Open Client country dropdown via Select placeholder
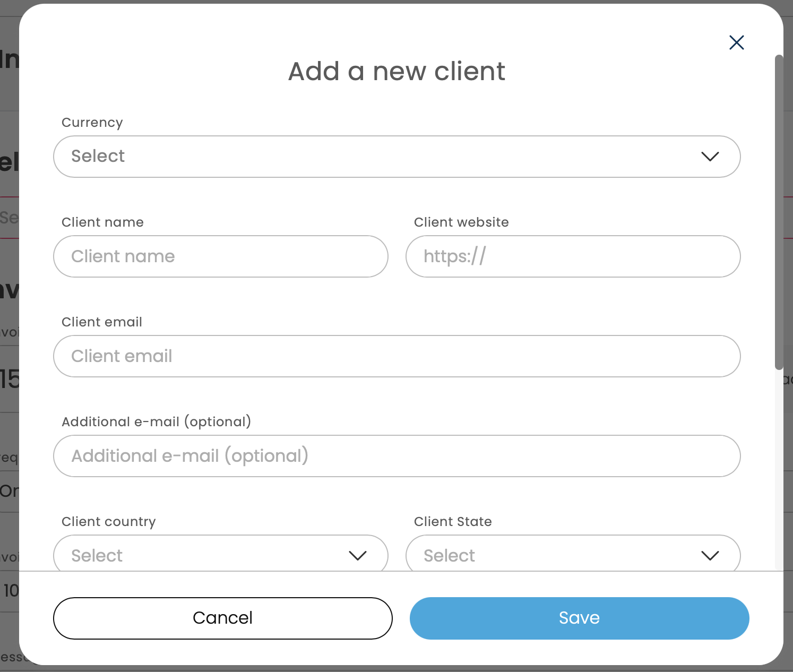The image size is (793, 672). (97, 556)
